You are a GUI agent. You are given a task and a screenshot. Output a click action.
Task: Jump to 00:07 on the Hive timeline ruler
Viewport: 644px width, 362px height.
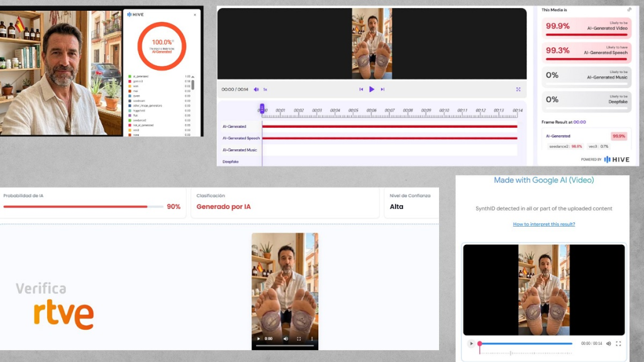pos(389,110)
